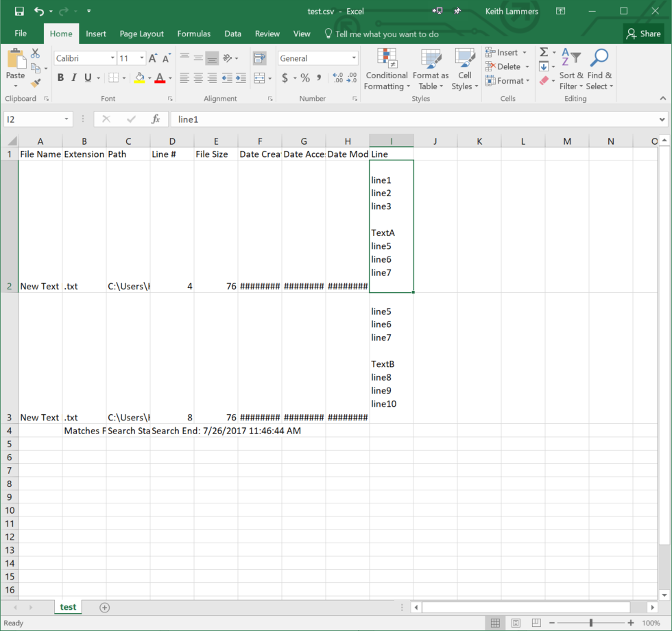Image resolution: width=672 pixels, height=631 pixels.
Task: Switch to the Page Layout tab
Action: pos(141,34)
